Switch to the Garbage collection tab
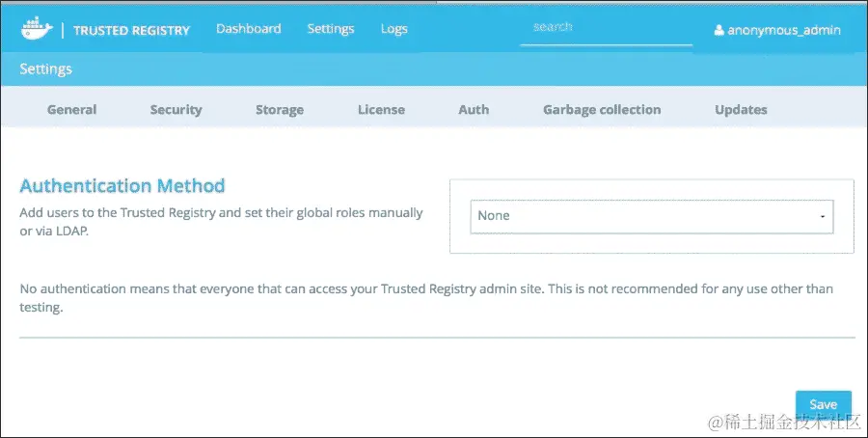Image resolution: width=868 pixels, height=438 pixels. [x=602, y=110]
